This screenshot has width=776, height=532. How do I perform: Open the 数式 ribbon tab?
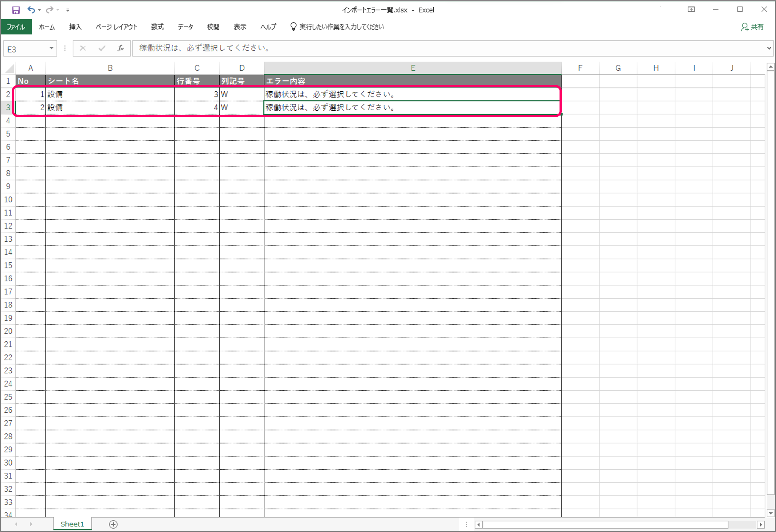click(157, 27)
